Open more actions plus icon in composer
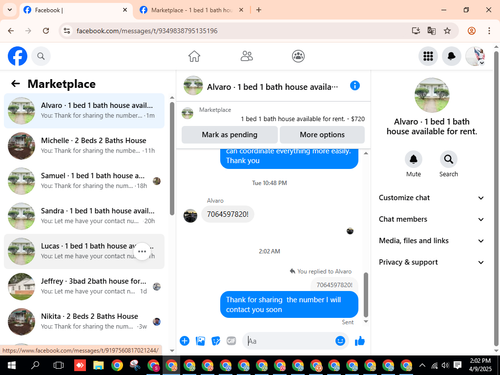 coord(184,341)
